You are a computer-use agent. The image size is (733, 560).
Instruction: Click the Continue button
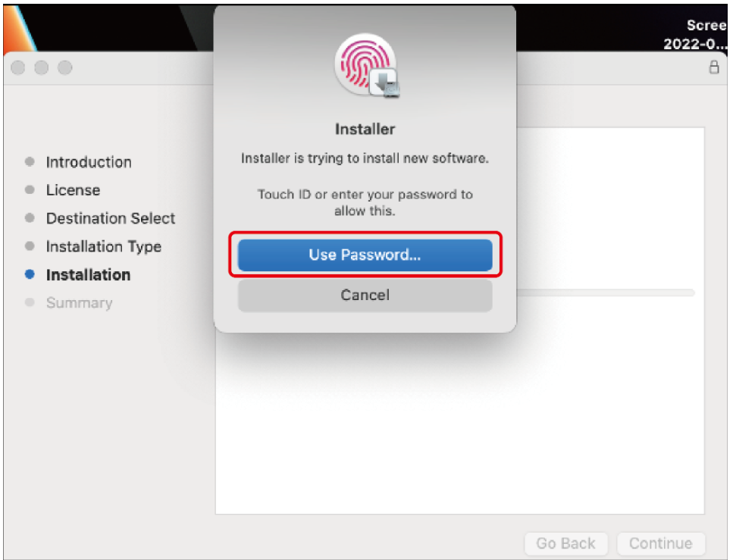[660, 543]
